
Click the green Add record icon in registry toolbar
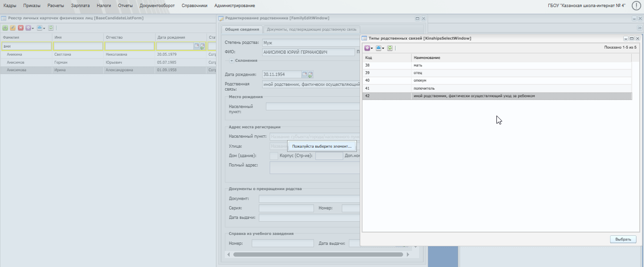(5, 28)
